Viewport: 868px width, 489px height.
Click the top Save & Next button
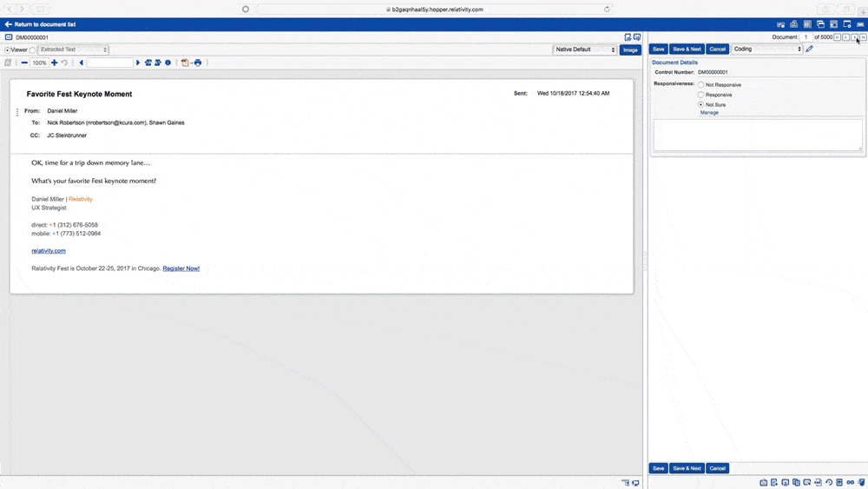[687, 50]
